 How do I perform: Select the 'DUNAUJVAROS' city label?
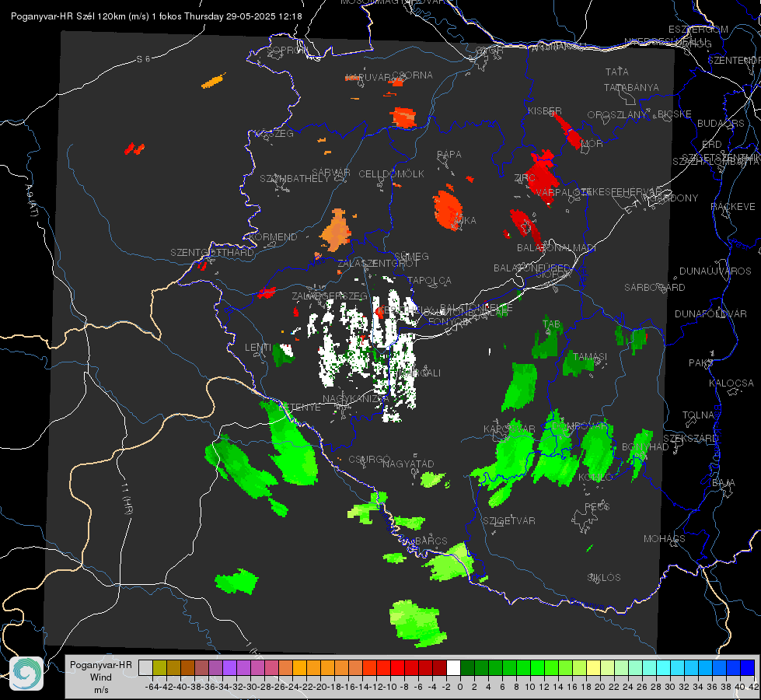715,271
